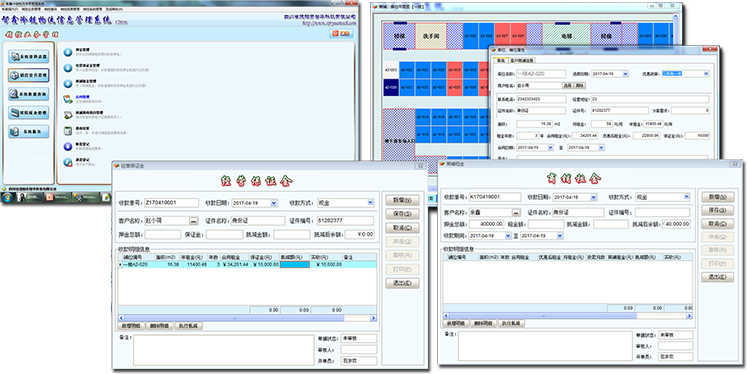Click the customer lookup ellipsis button beside 赵小明
Viewport: 747px width, 374px height.
pyautogui.click(x=193, y=221)
